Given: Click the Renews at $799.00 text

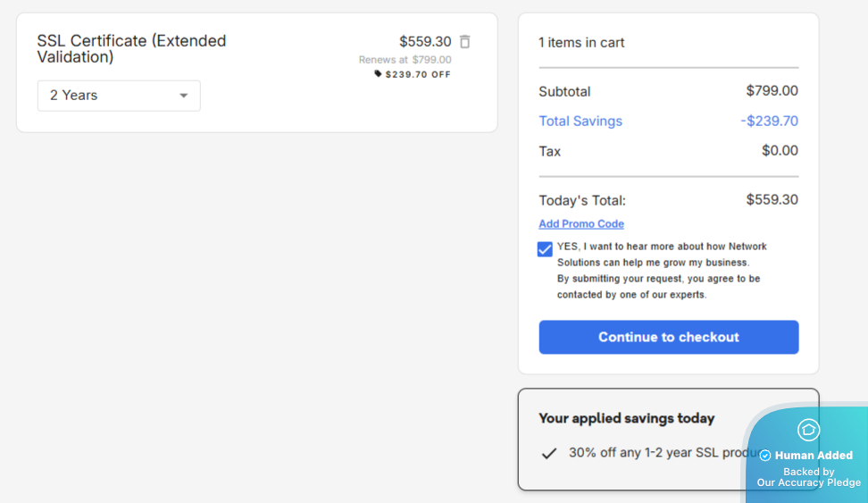Looking at the screenshot, I should point(405,60).
